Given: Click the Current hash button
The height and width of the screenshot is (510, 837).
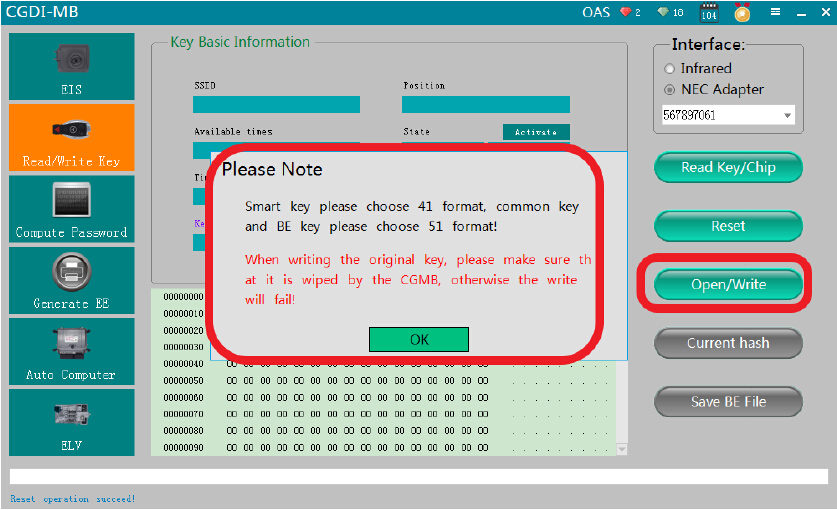Looking at the screenshot, I should coord(728,343).
